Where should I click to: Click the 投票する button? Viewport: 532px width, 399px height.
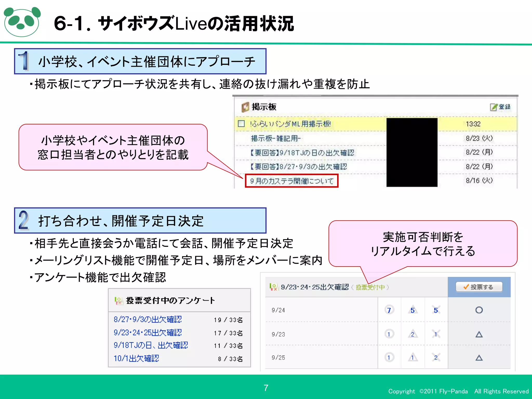tap(479, 287)
